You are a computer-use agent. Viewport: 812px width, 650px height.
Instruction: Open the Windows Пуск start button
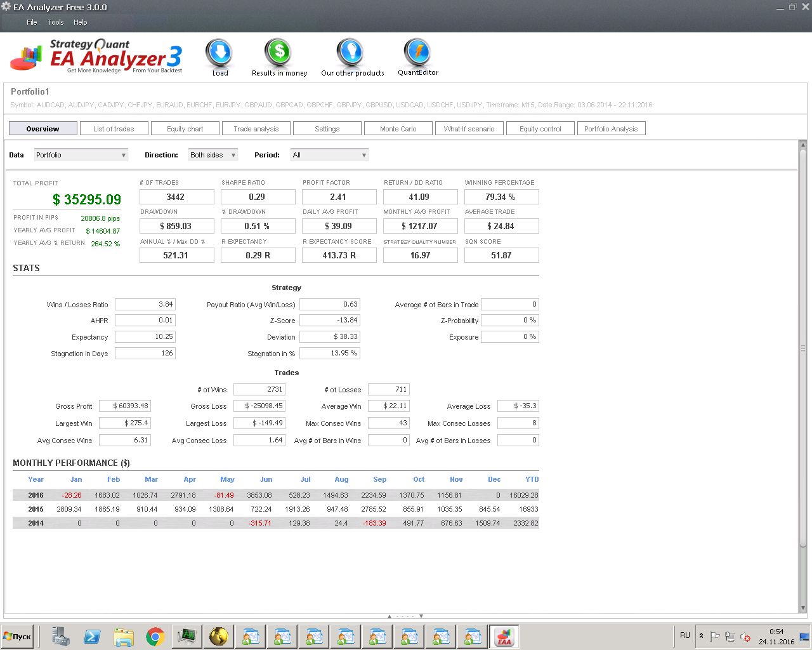click(x=17, y=636)
